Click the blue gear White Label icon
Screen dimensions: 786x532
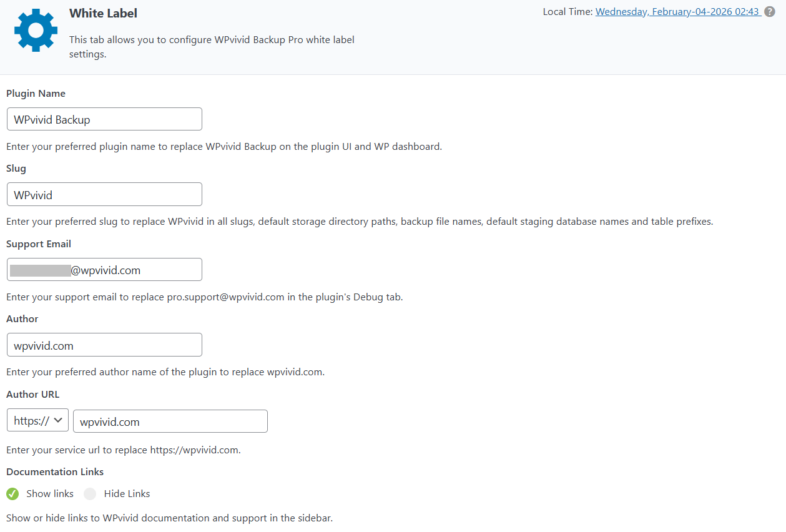36,30
